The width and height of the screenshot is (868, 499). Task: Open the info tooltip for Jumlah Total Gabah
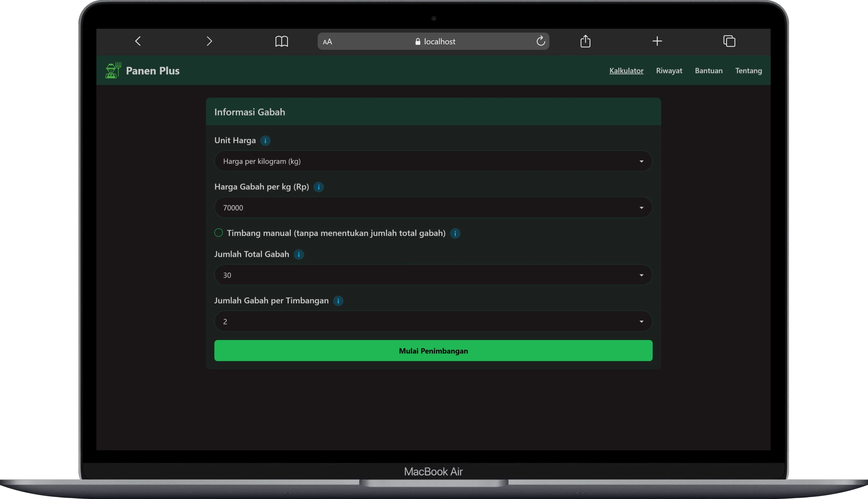click(299, 254)
